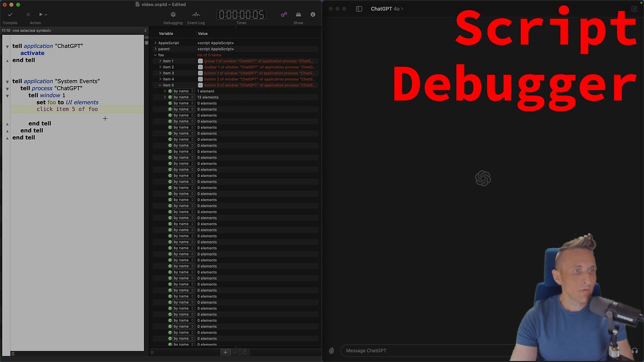Click the line click item 5 of foo
This screenshot has height=362, width=644.
coord(67,109)
